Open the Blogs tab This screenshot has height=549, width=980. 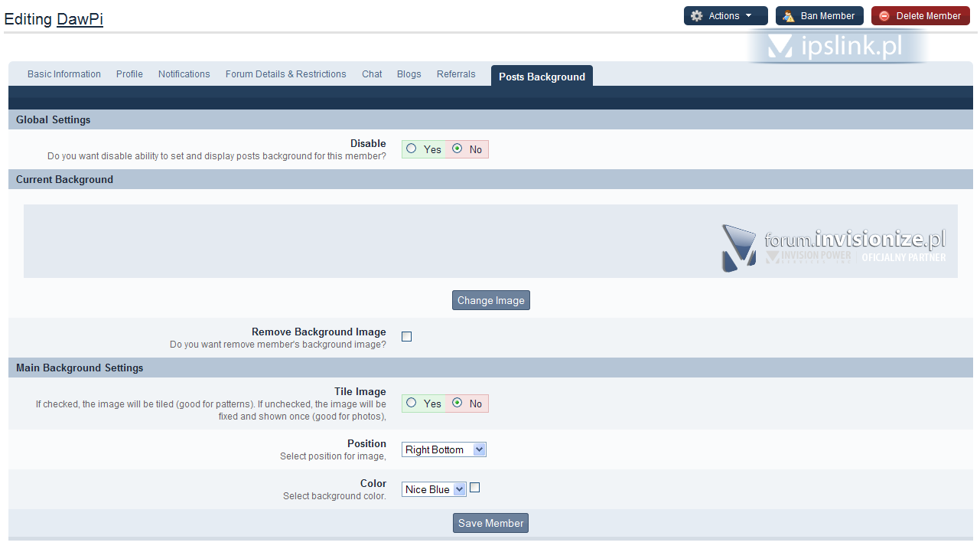[409, 74]
